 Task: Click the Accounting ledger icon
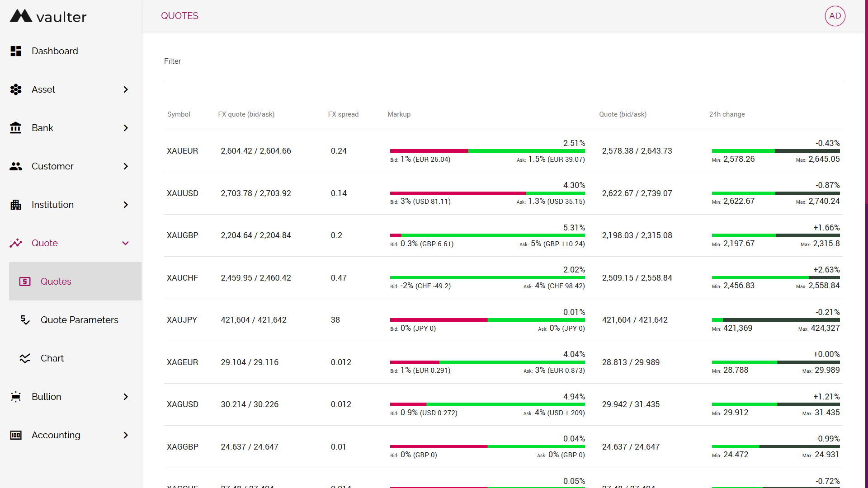click(16, 435)
